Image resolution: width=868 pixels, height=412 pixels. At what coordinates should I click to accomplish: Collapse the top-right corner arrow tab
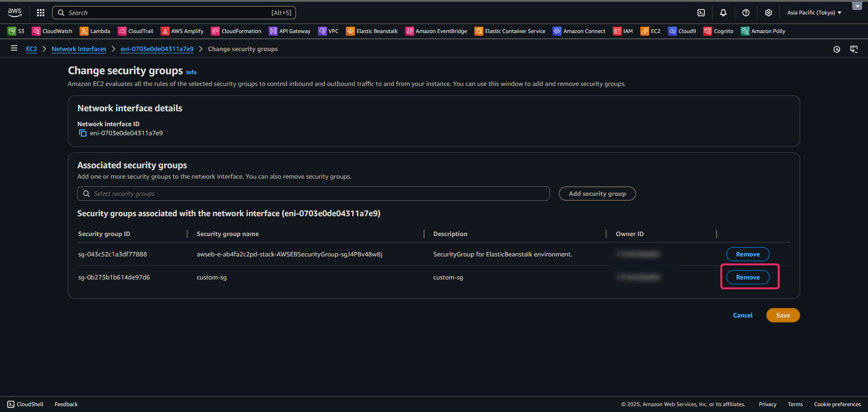[857, 6]
